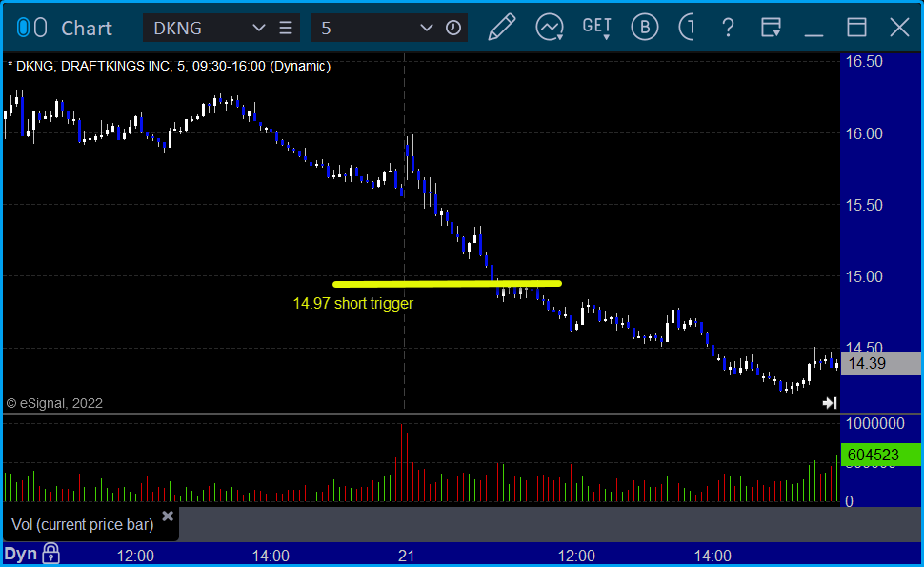Click the green 604523 volume value label
Image resolution: width=924 pixels, height=567 pixels.
tap(881, 455)
